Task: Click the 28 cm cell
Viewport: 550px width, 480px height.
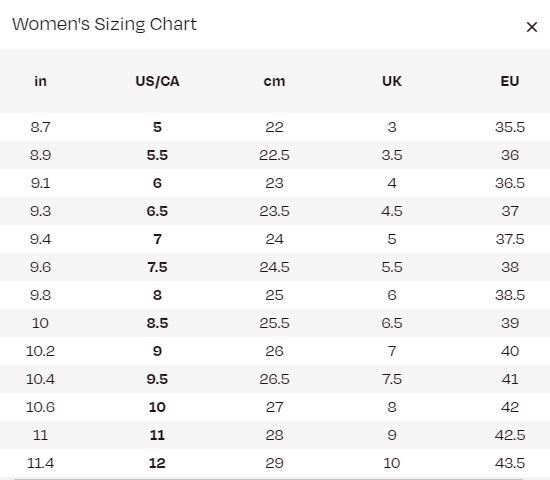Action: click(x=274, y=435)
